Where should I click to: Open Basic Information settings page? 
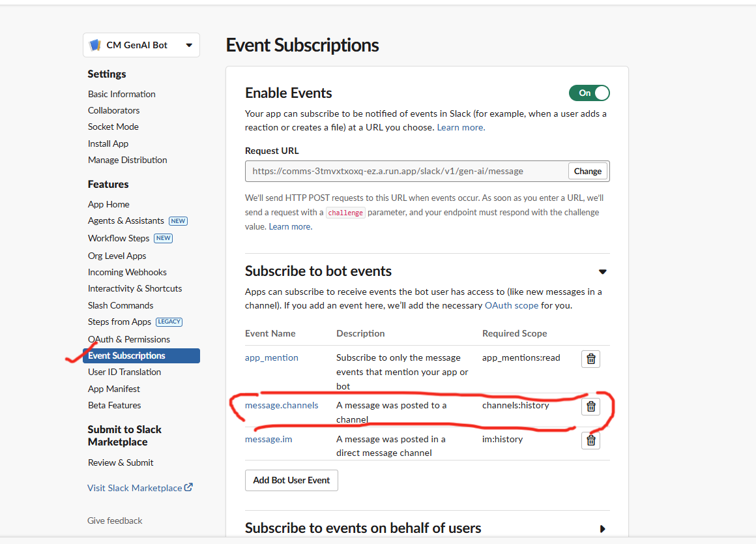pos(121,94)
